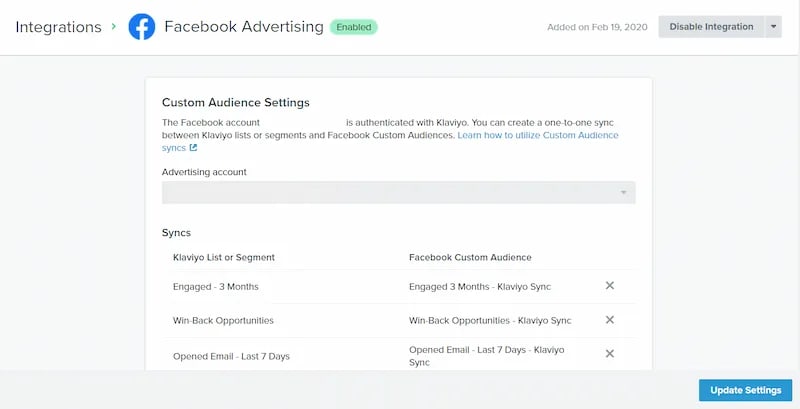Open the Disable Integration dropdown arrow
Screen dimensions: 800x409
773,27
